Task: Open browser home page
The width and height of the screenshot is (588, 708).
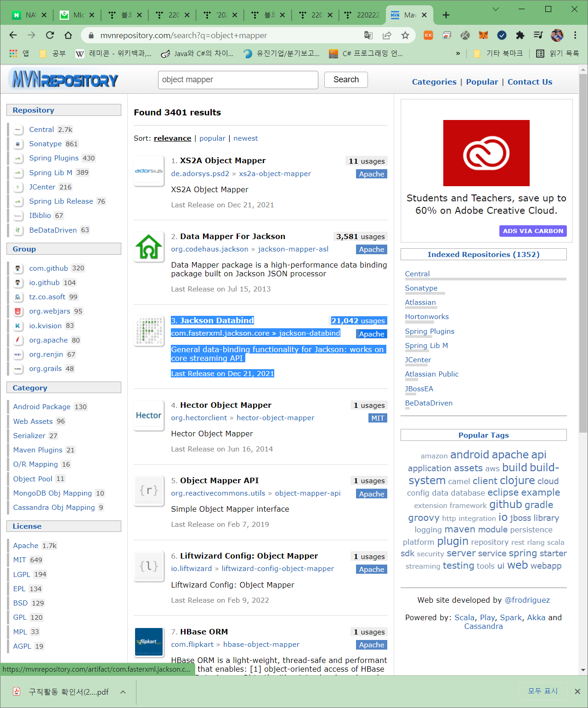Action: (x=68, y=35)
